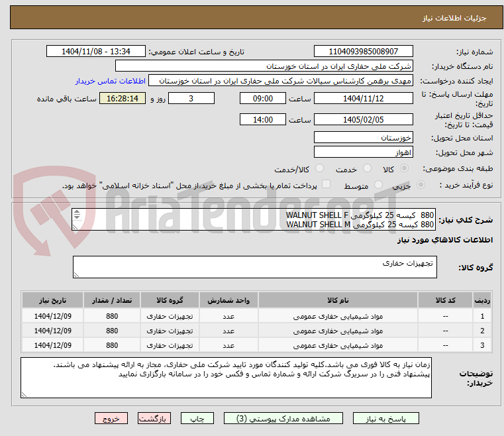Viewport: 504px width, 436px height.
Task: Select the جزیی purchase type radio
Action: [421, 185]
